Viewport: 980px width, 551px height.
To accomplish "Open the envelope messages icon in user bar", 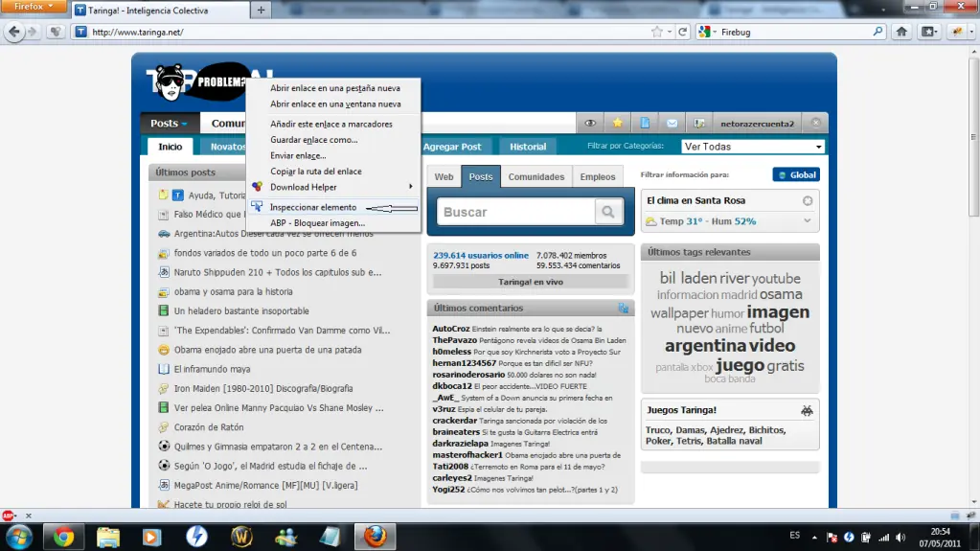I will (x=672, y=124).
